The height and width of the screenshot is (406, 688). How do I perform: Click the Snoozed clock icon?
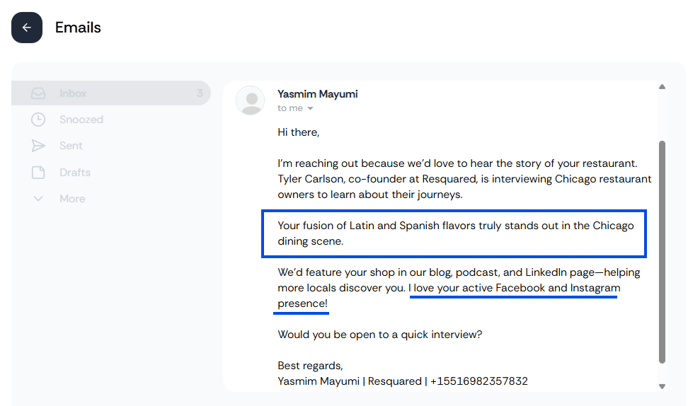[x=38, y=120]
